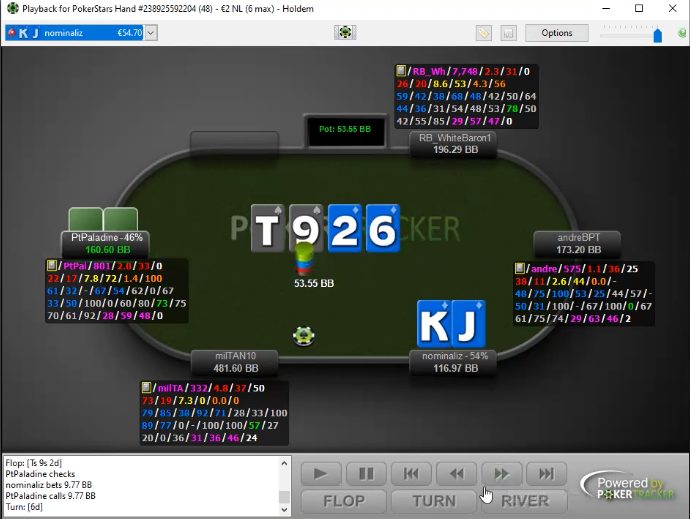690x519 pixels.
Task: Click log line 'PtPaladine calls 9.77 BB'
Action: [50, 496]
